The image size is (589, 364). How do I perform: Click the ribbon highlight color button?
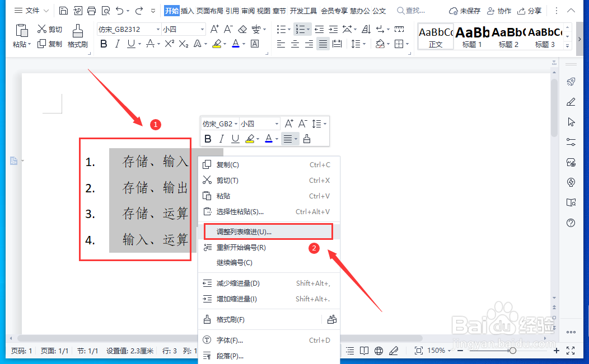(x=217, y=44)
